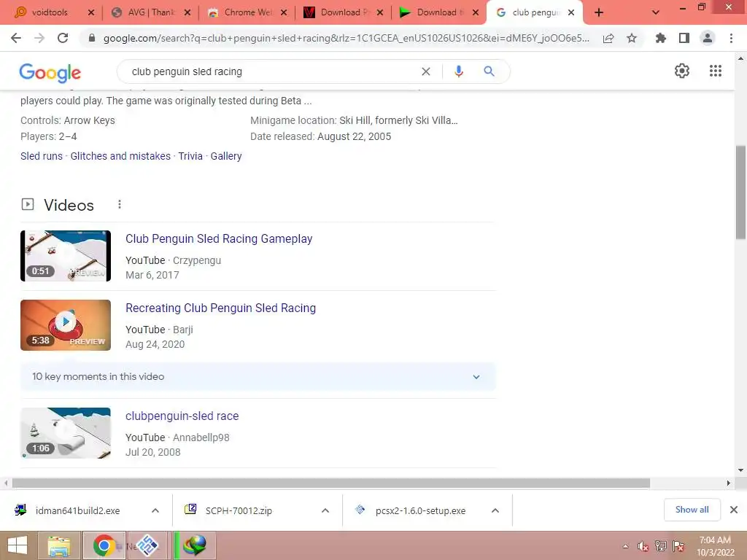
Task: Open options for idman641build2.exe download
Action: [x=155, y=510]
